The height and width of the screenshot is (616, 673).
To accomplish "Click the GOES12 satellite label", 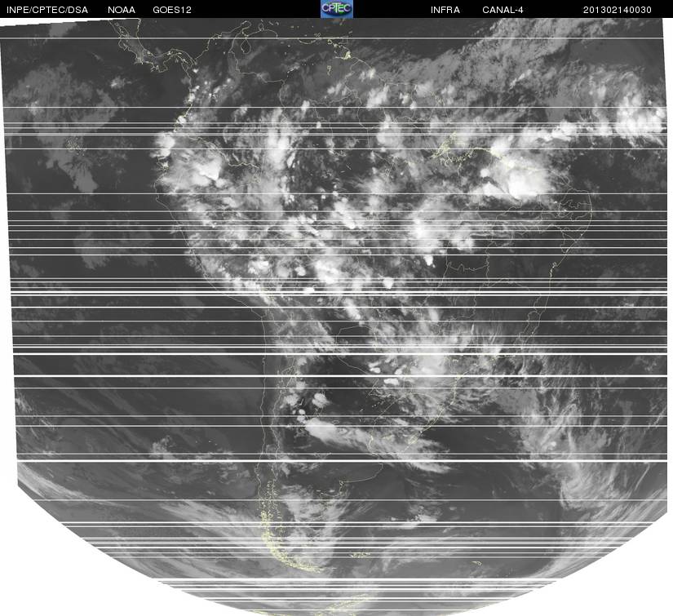I will coord(172,10).
